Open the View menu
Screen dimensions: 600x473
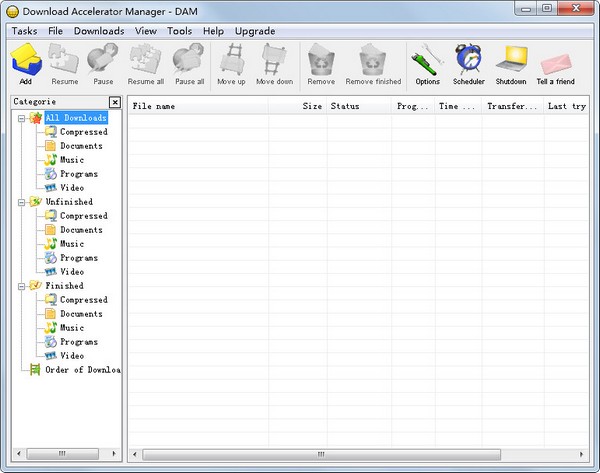145,31
